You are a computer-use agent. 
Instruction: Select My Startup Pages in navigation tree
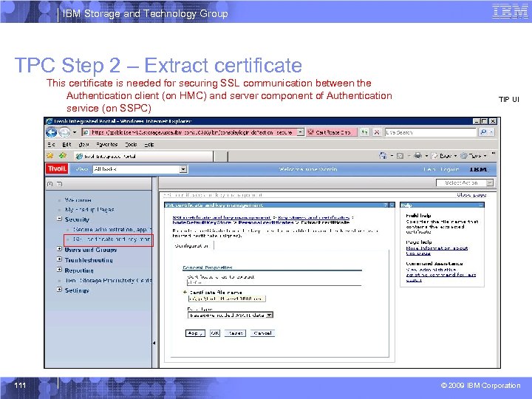pos(89,210)
